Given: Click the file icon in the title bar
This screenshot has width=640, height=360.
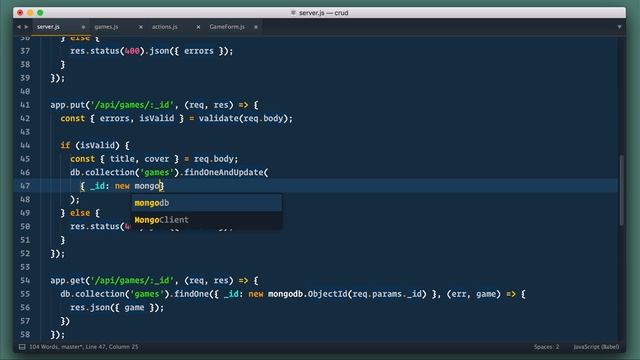Looking at the screenshot, I should pos(293,13).
